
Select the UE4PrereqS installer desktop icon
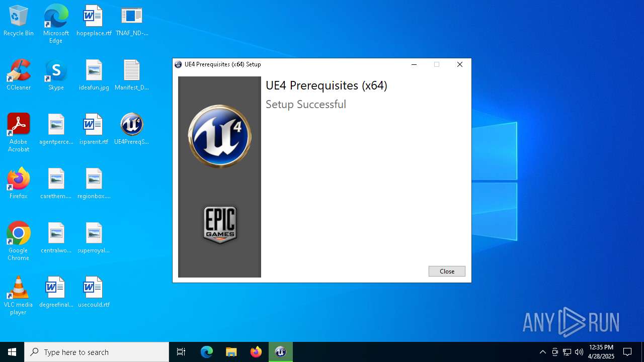tap(132, 130)
